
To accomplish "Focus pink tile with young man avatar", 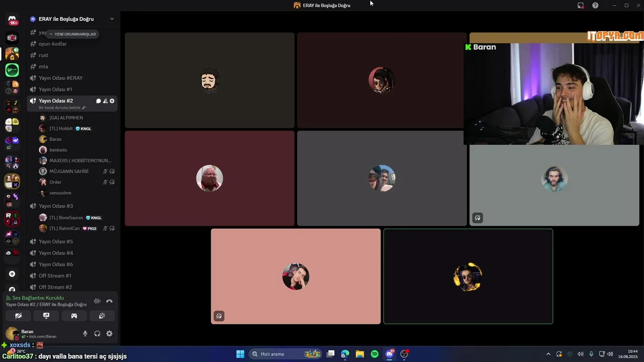I will pyautogui.click(x=296, y=277).
